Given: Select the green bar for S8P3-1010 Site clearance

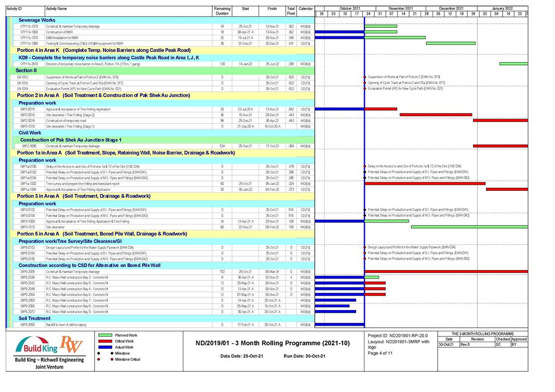Looking at the screenshot, I should (469, 227).
